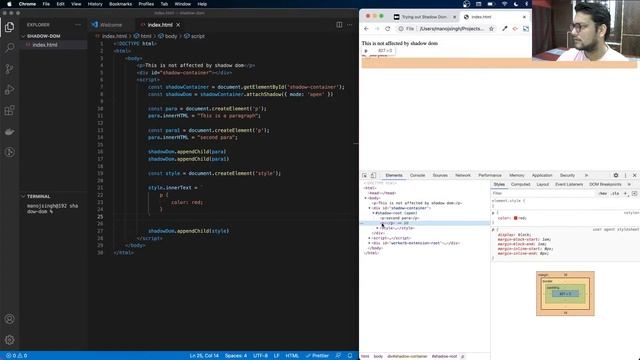Open the Manage gear in VS Code

click(x=9, y=340)
